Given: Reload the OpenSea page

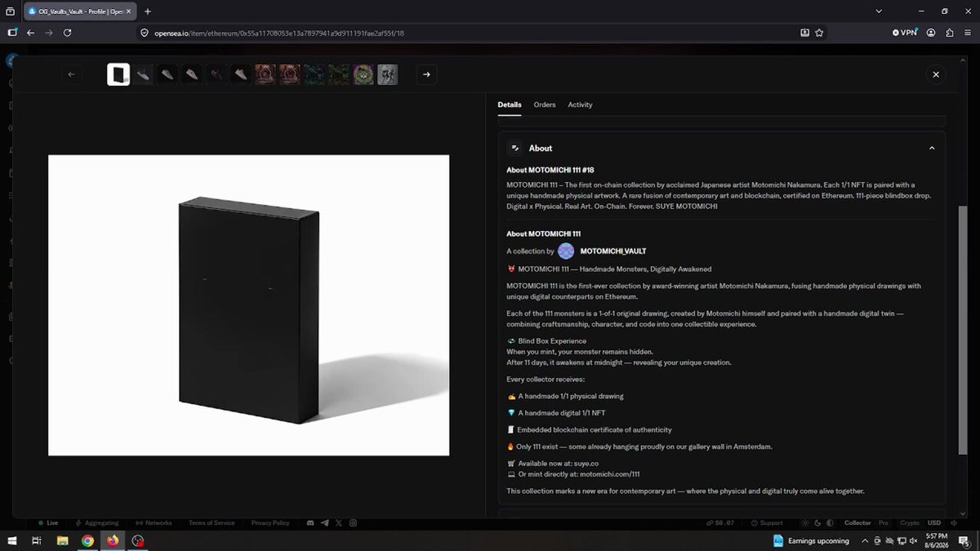Looking at the screenshot, I should 67,33.
